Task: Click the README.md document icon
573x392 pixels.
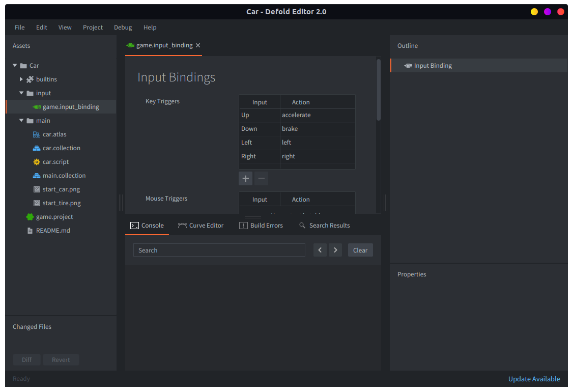Action: (x=30, y=231)
